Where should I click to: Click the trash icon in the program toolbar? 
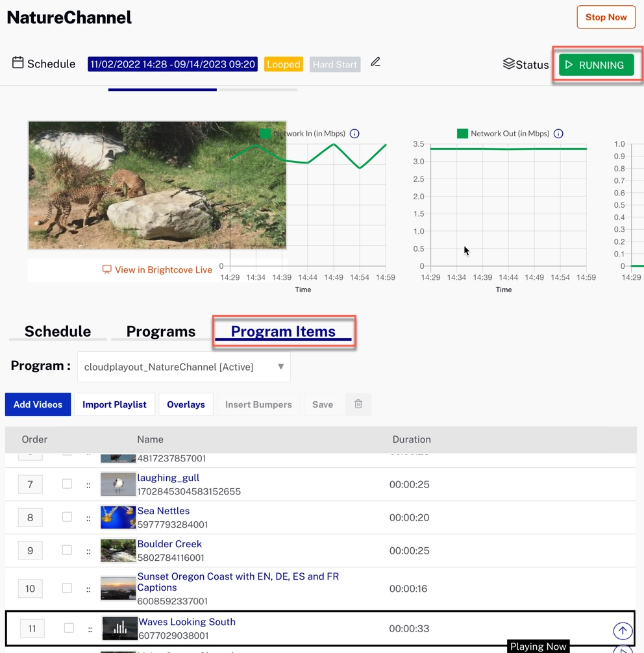tap(358, 404)
